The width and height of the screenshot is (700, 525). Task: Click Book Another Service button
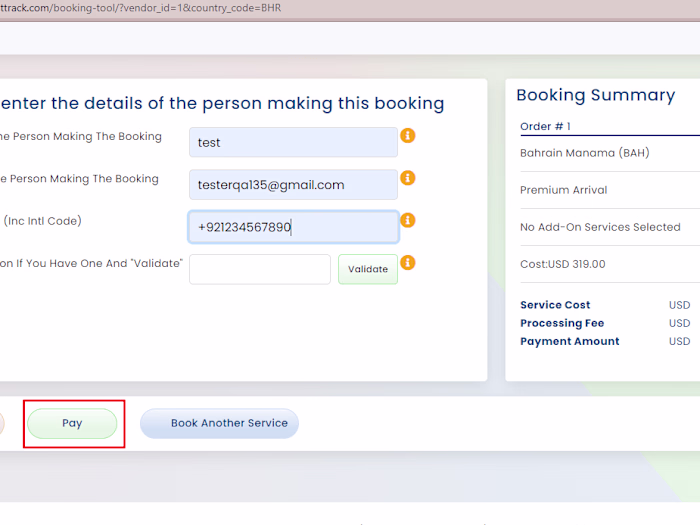click(220, 423)
